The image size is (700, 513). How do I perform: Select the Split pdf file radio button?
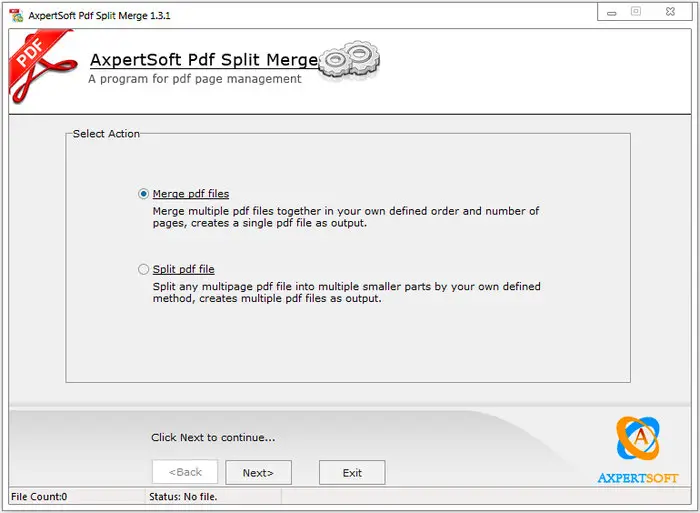(143, 269)
